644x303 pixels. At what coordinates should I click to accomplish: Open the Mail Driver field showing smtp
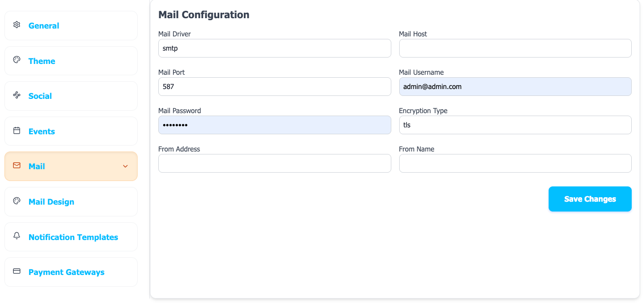(274, 48)
